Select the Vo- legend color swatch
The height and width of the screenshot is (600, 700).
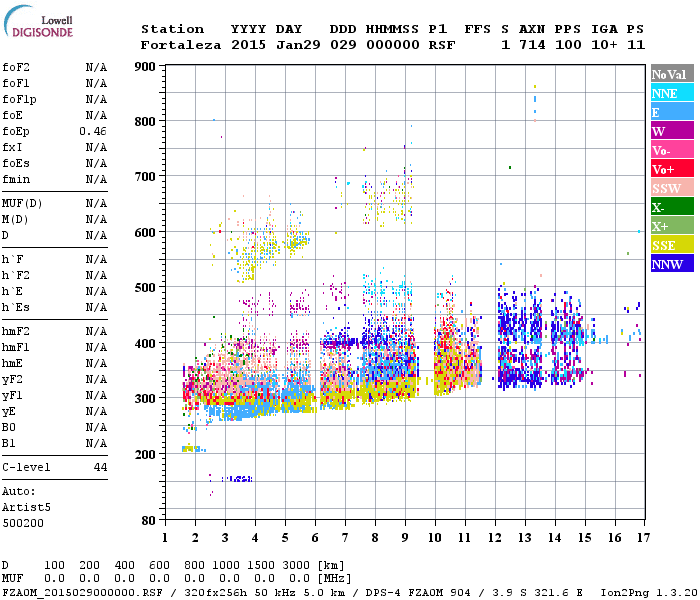click(x=672, y=150)
